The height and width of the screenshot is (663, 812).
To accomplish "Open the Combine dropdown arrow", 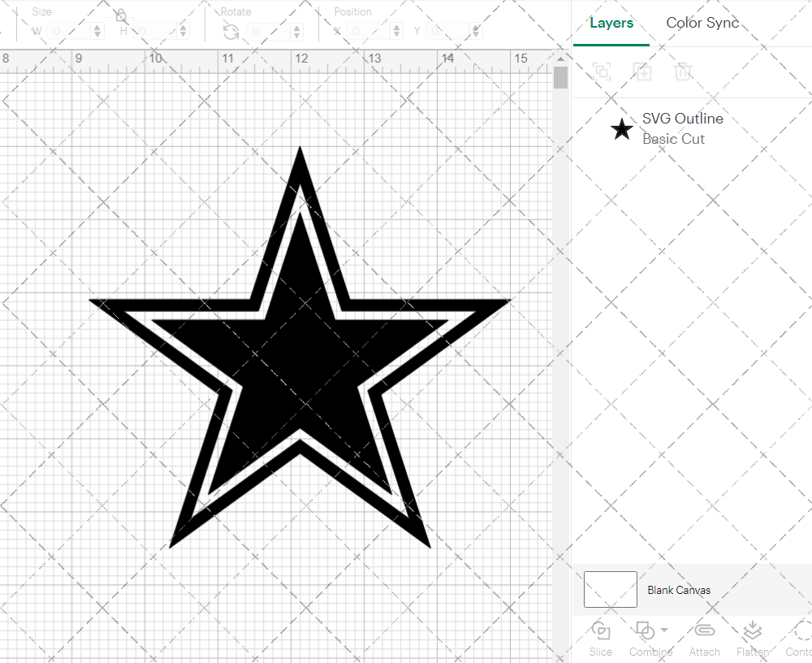I will point(664,630).
